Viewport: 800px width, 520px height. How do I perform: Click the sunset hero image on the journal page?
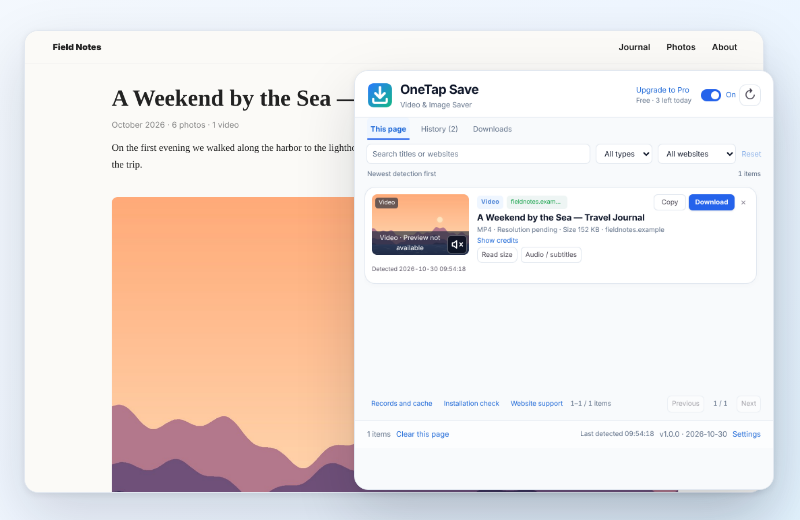233,344
